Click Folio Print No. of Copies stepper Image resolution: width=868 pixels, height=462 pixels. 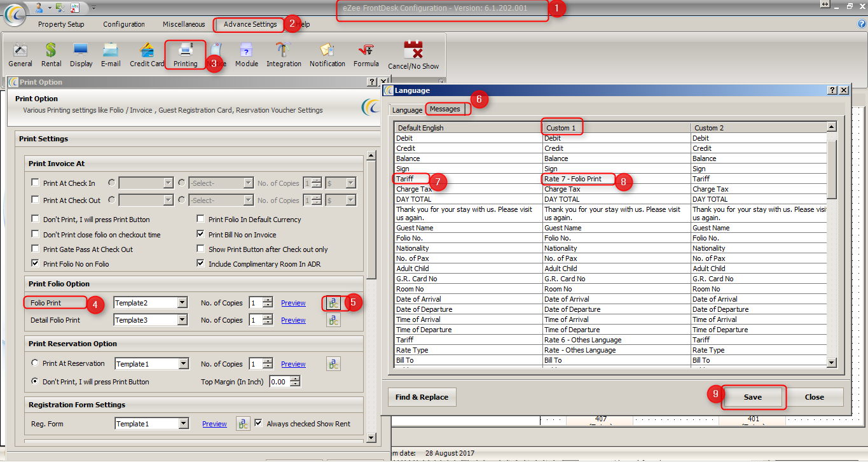(268, 303)
